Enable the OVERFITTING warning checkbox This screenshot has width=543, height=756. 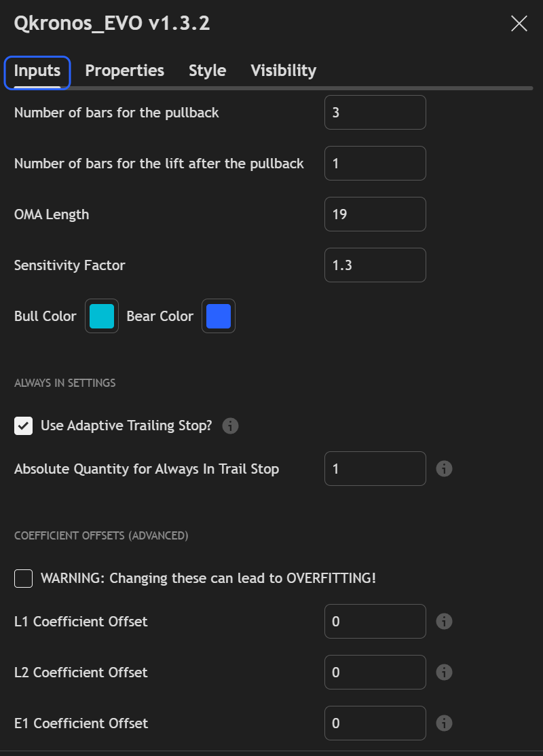click(24, 579)
